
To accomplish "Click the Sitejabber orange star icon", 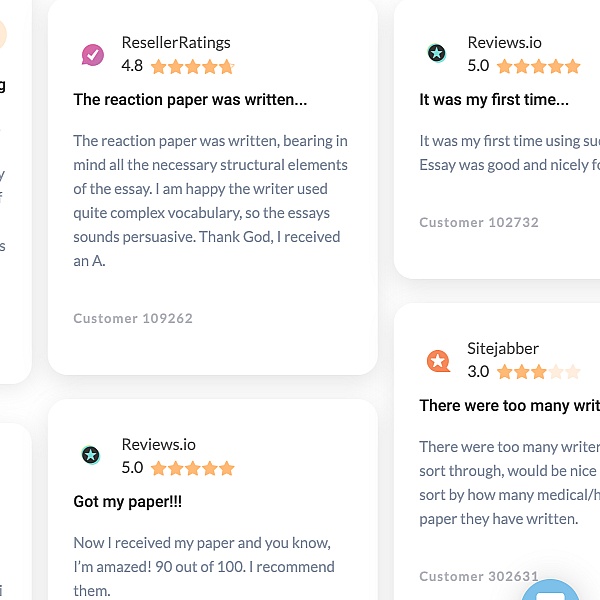I will (438, 361).
